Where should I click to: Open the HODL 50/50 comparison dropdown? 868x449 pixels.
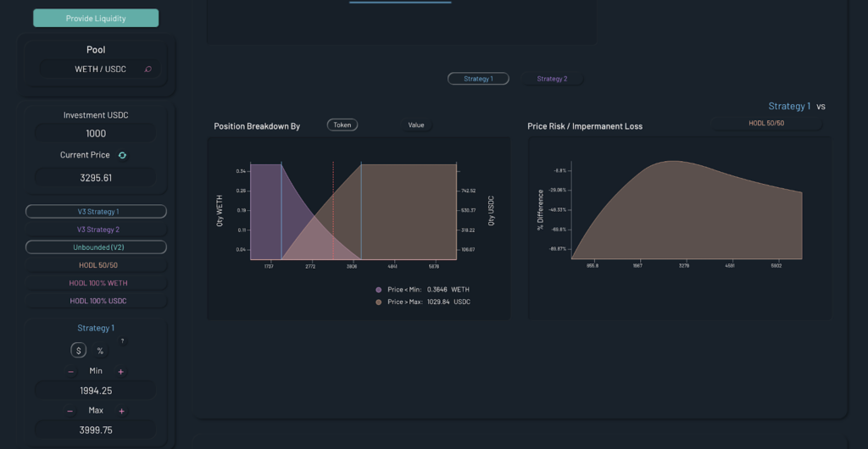tap(765, 124)
